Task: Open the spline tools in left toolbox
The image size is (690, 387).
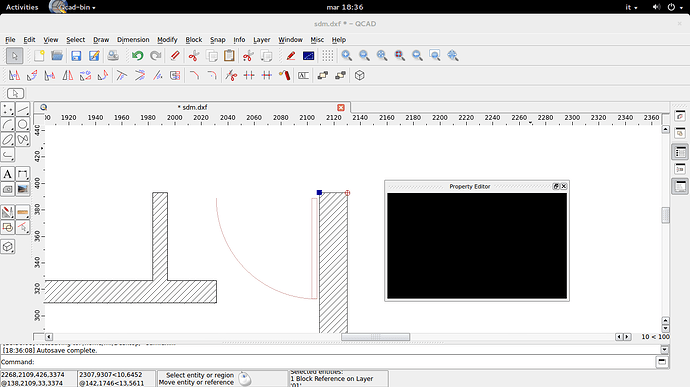Action: tap(22, 140)
